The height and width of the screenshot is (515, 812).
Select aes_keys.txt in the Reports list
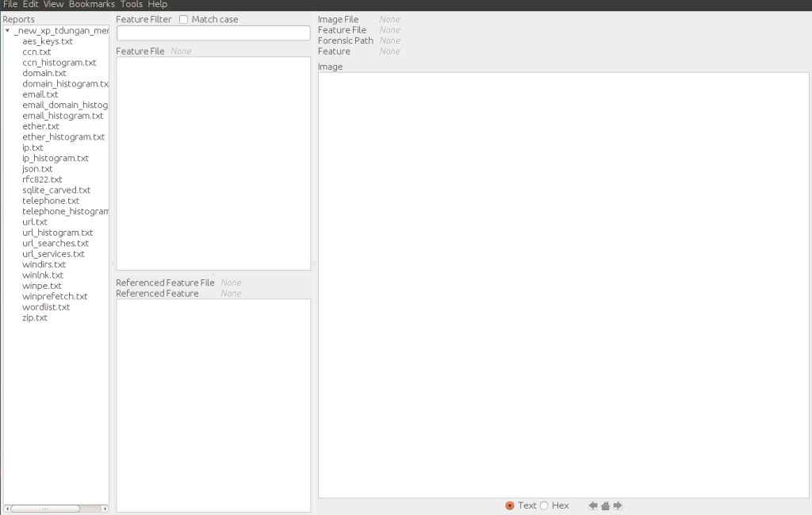47,41
